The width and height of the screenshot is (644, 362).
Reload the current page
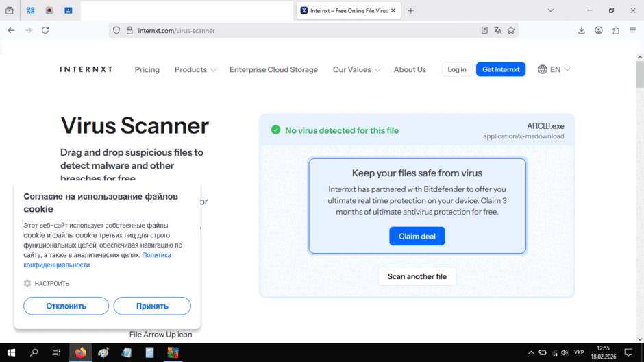pyautogui.click(x=45, y=30)
